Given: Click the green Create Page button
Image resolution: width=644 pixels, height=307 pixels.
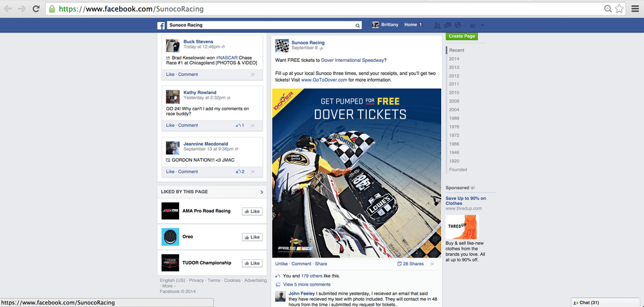Looking at the screenshot, I should click(x=462, y=36).
